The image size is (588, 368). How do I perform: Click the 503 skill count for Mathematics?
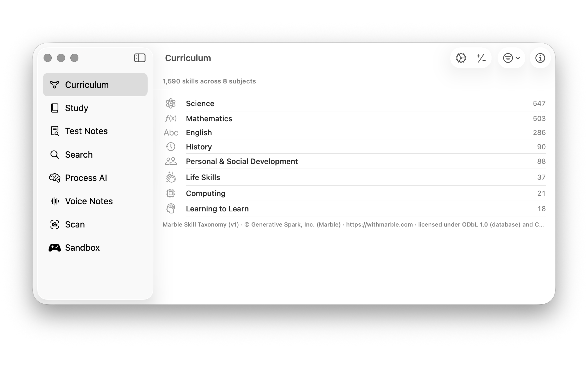tap(539, 118)
